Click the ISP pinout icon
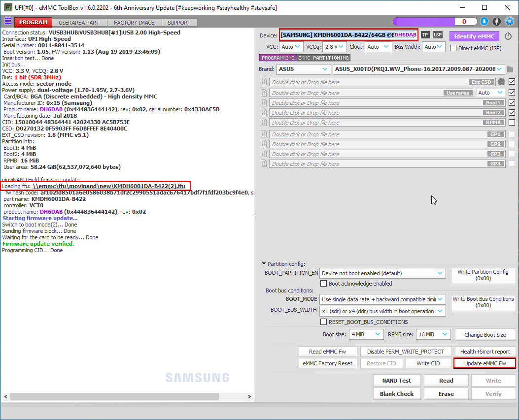 point(438,35)
